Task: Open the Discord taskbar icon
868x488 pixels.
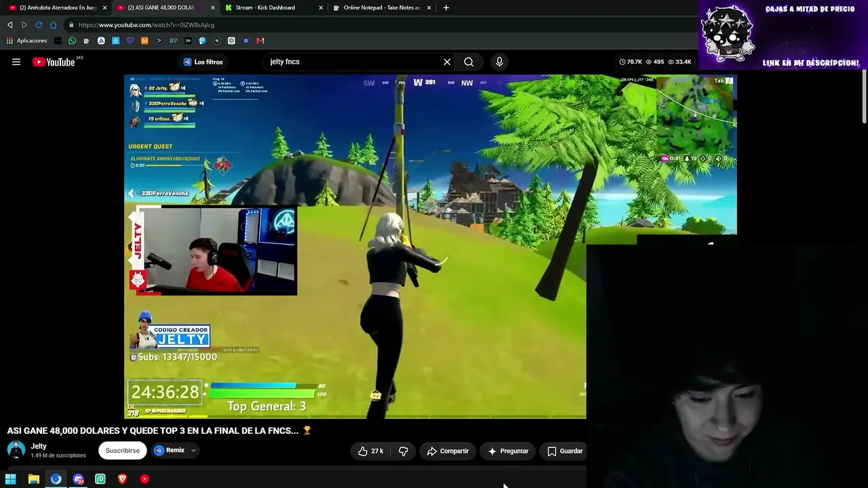Action: [78, 479]
